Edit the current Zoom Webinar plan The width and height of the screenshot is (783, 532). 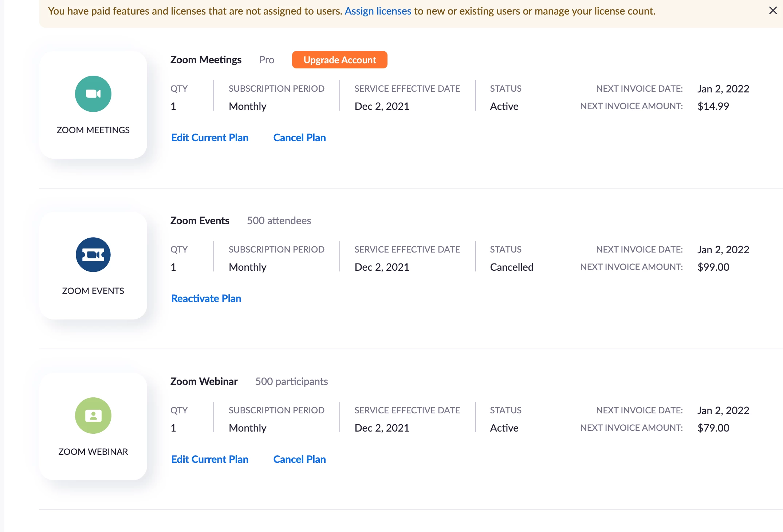(210, 459)
